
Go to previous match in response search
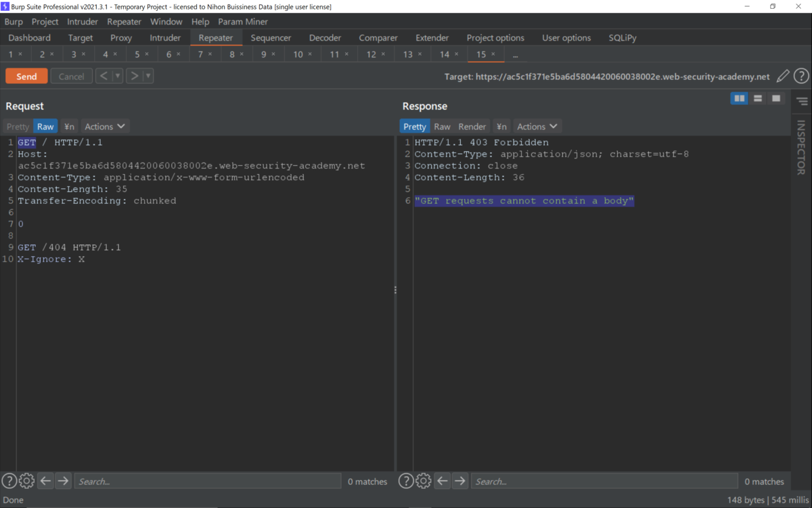(x=442, y=481)
